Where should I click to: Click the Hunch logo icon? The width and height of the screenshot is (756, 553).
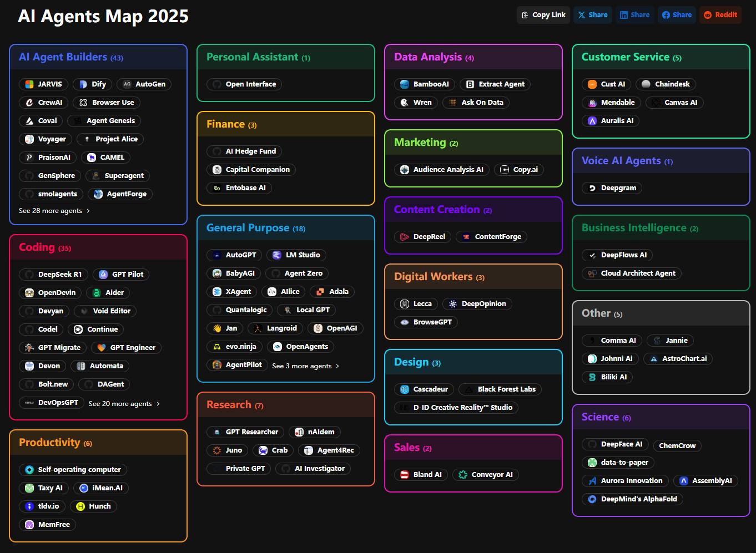(80, 506)
